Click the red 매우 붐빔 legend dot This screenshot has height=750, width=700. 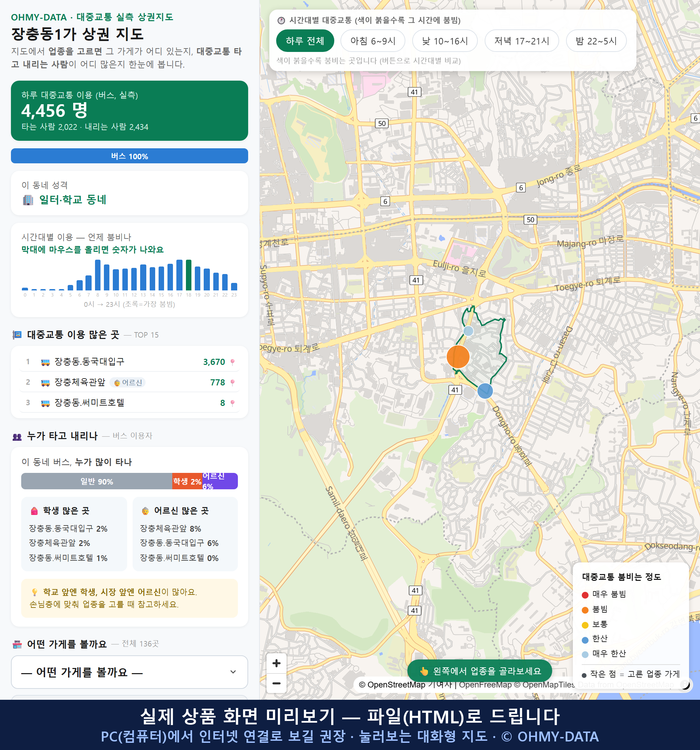click(x=585, y=595)
